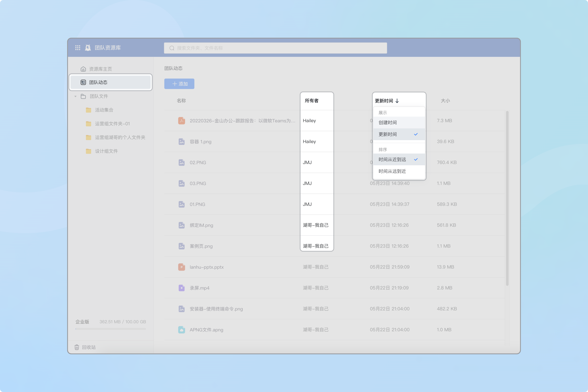Collapse the 团队文件 tree arrow
Viewport: 588px width, 392px height.
point(75,97)
